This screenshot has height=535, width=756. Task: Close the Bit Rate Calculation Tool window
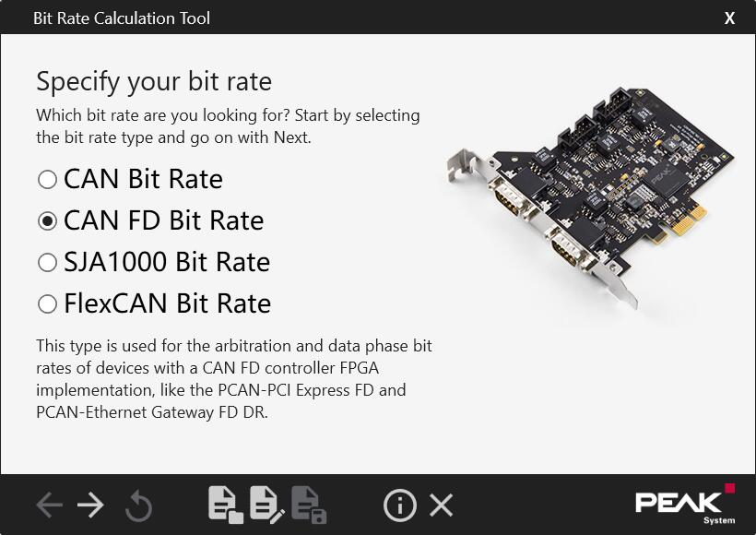click(729, 18)
